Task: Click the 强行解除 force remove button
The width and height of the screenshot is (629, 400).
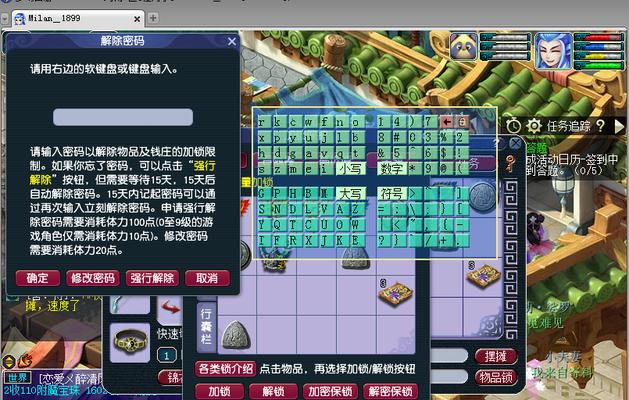Action: coord(152,278)
